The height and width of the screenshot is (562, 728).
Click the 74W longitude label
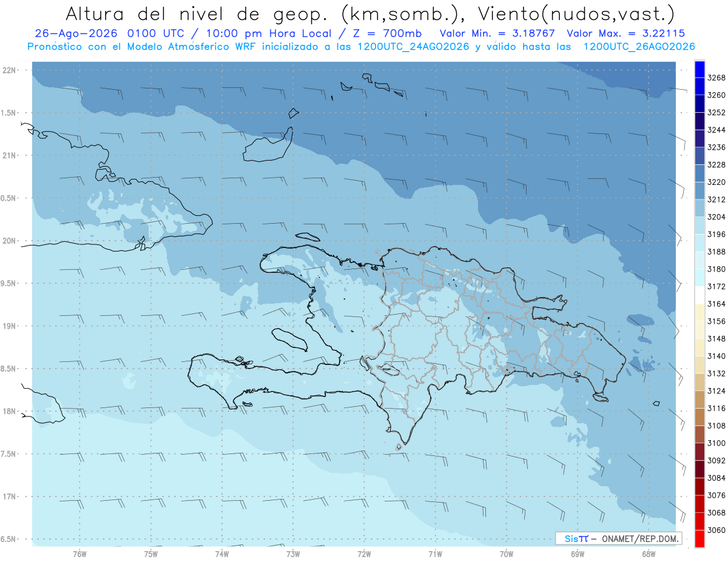[222, 554]
